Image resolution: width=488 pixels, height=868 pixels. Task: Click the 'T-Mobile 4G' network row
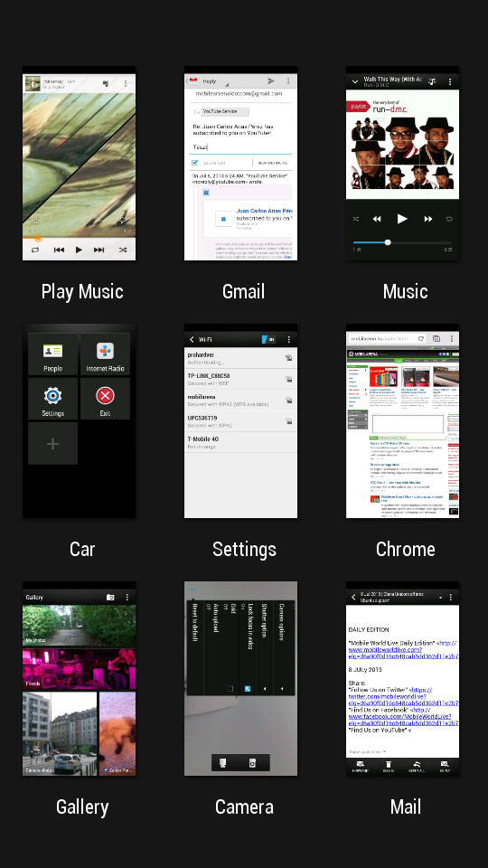point(240,442)
